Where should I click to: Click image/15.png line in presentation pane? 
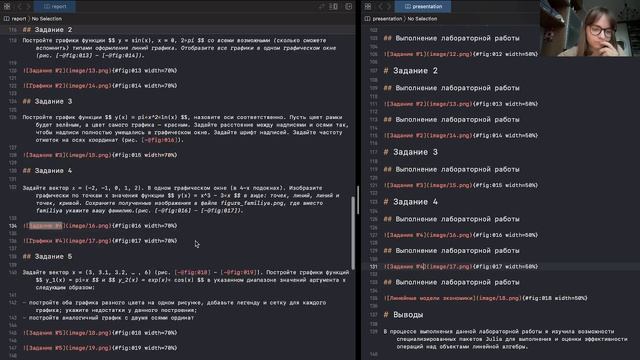pyautogui.click(x=461, y=185)
